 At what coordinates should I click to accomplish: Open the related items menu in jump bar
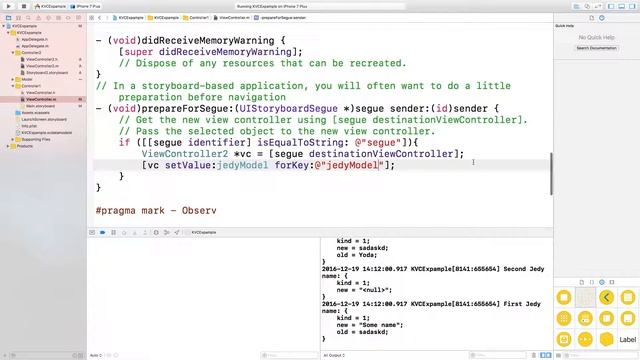tap(92, 18)
